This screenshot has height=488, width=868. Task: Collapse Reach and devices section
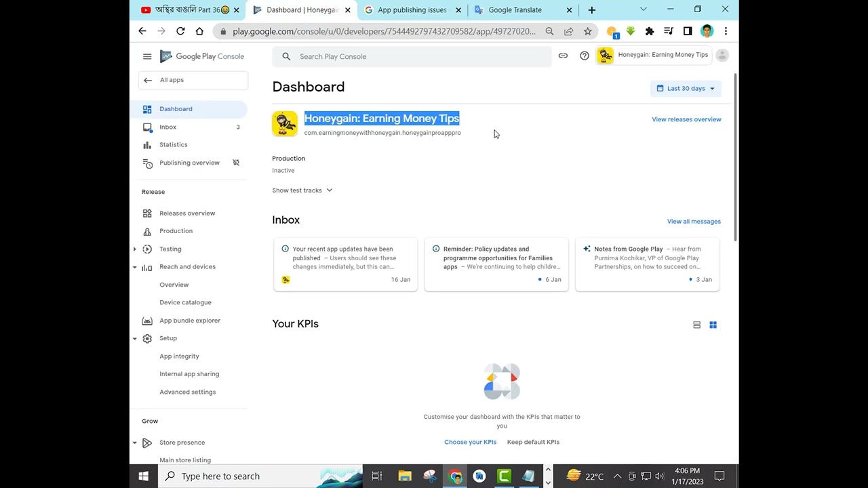pos(134,267)
